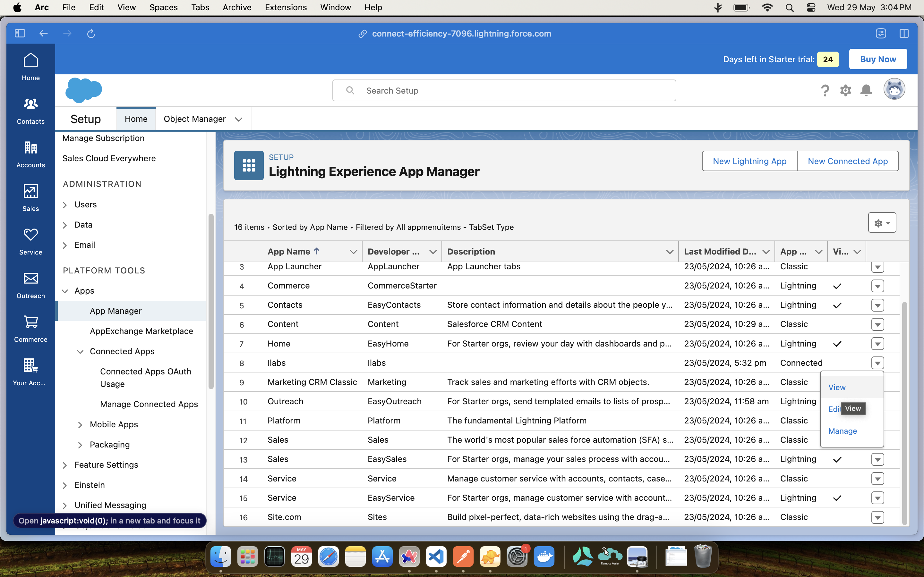924x577 pixels.
Task: Click the help question mark icon
Action: point(825,90)
